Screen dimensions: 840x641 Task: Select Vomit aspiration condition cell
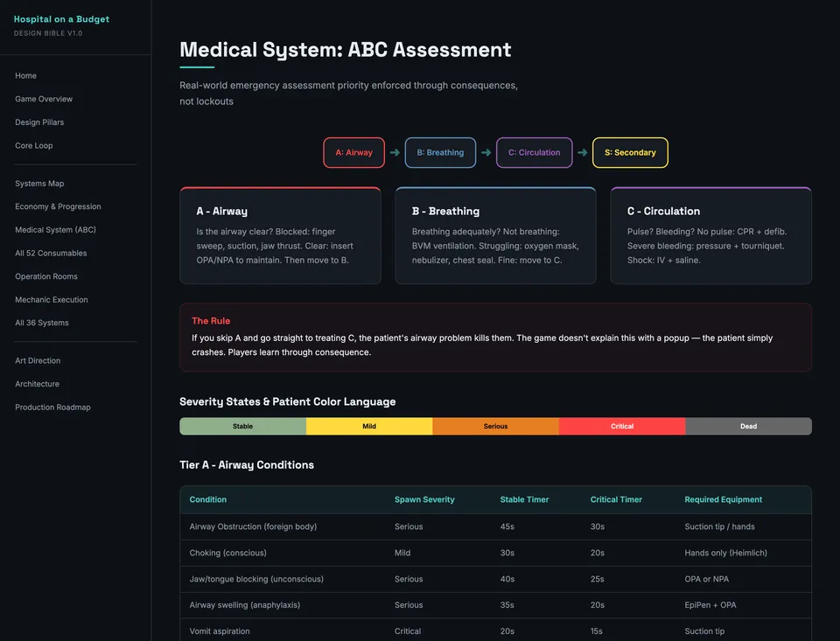(219, 631)
